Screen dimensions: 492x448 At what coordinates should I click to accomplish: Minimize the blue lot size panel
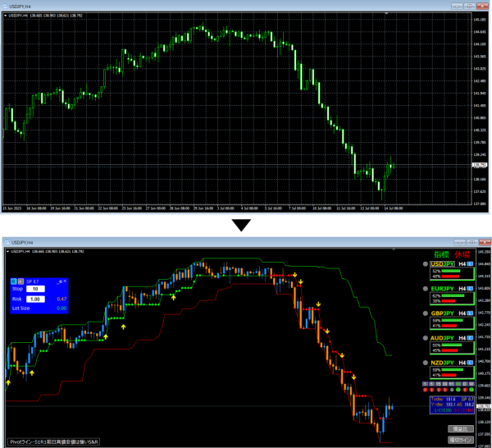coord(60,281)
